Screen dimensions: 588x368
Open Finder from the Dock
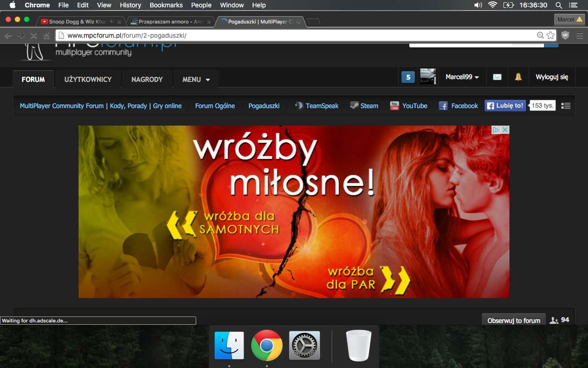[x=229, y=345]
